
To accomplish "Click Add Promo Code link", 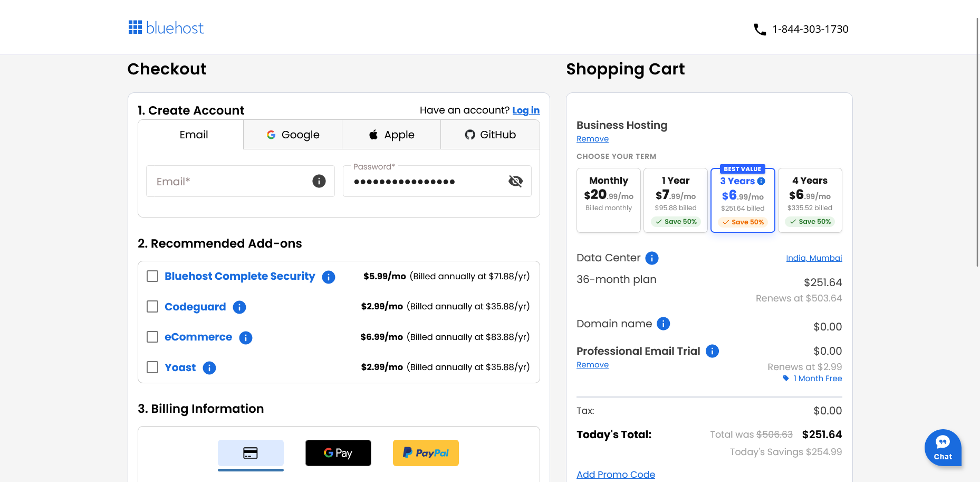I will click(x=616, y=475).
